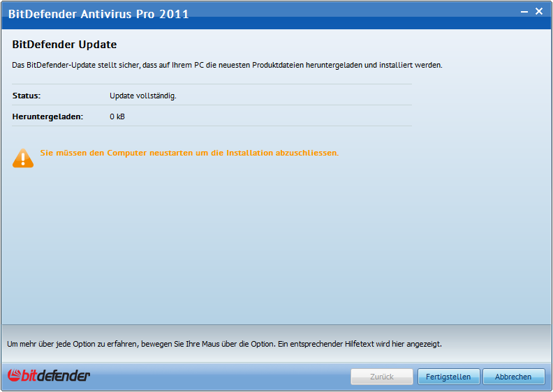Click the disabled Zurück button
This screenshot has height=392, width=553.
pos(382,377)
